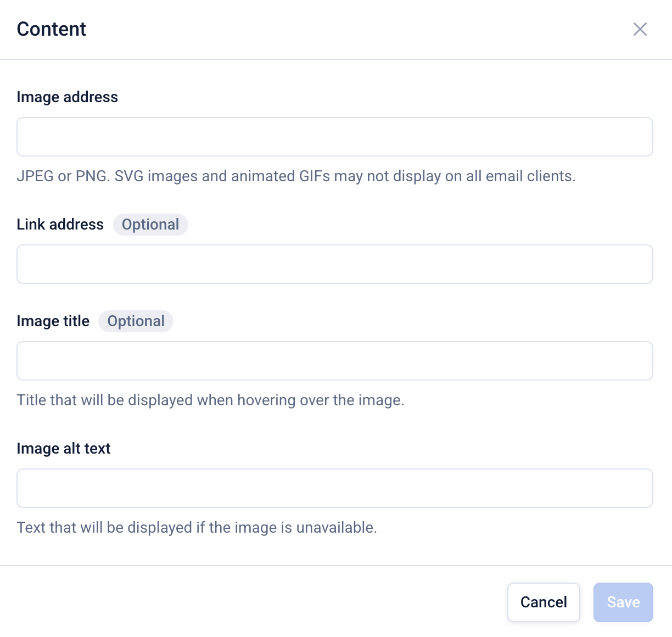Close the Content dialog with the X icon

click(x=640, y=29)
